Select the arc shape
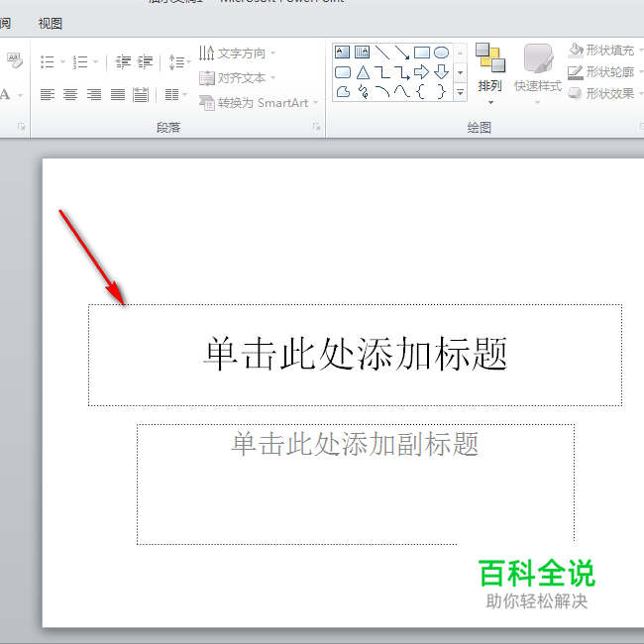Viewport: 644px width, 644px height. [x=382, y=91]
